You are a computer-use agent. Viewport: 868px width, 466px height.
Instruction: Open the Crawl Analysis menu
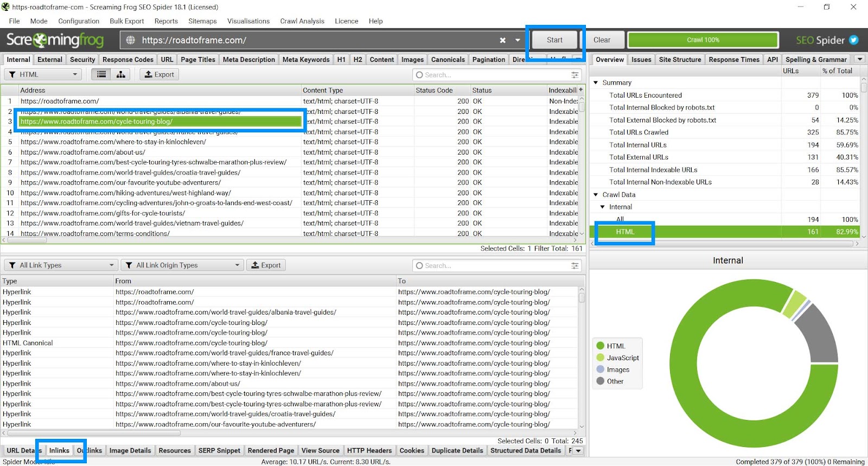pos(302,21)
